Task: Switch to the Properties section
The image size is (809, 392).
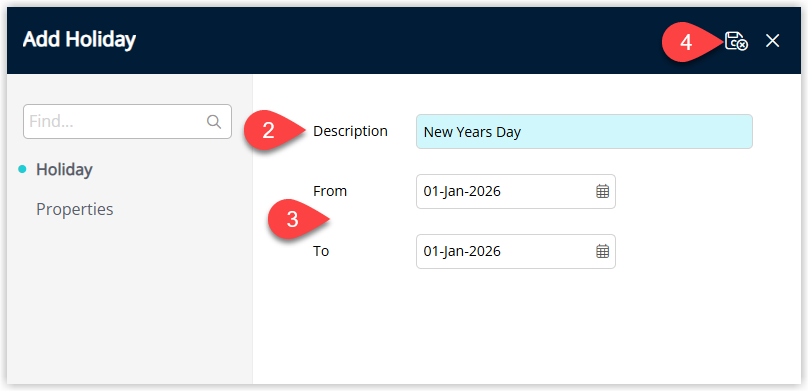Action: (x=75, y=209)
